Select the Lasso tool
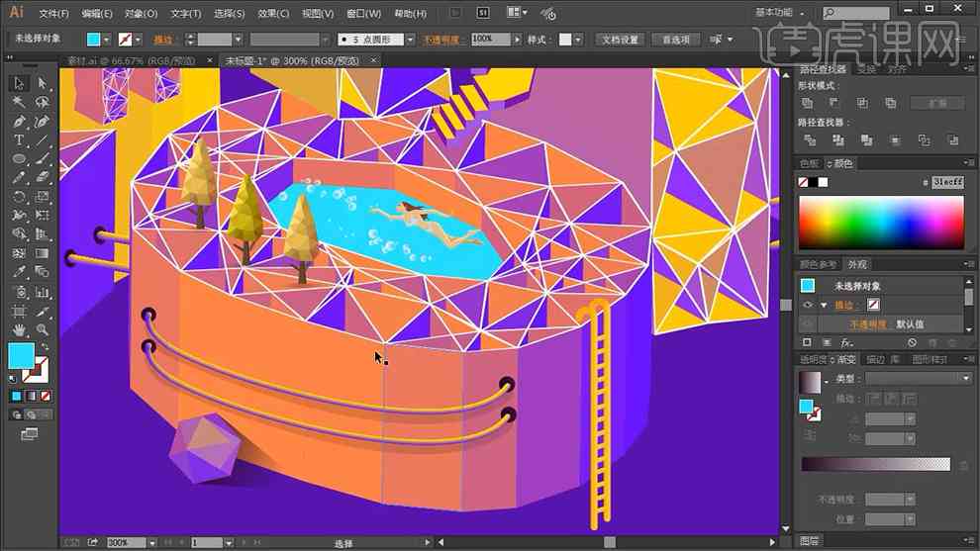Viewport: 980px width, 551px height. point(42,102)
